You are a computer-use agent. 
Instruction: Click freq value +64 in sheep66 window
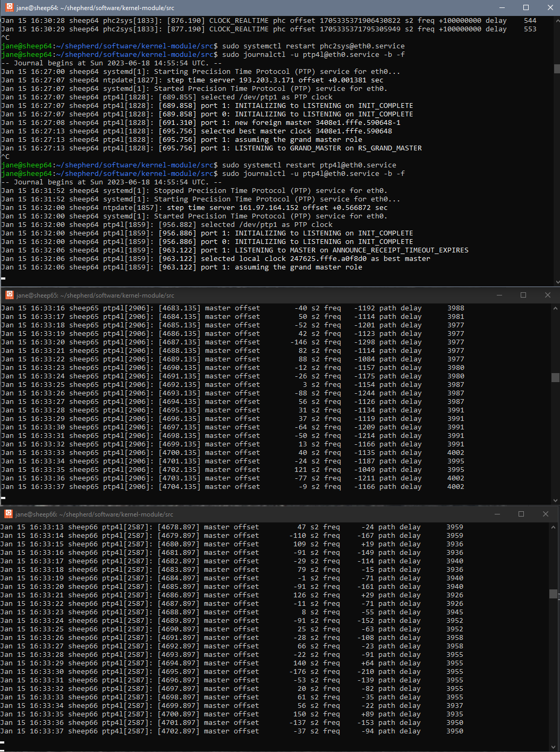(368, 663)
